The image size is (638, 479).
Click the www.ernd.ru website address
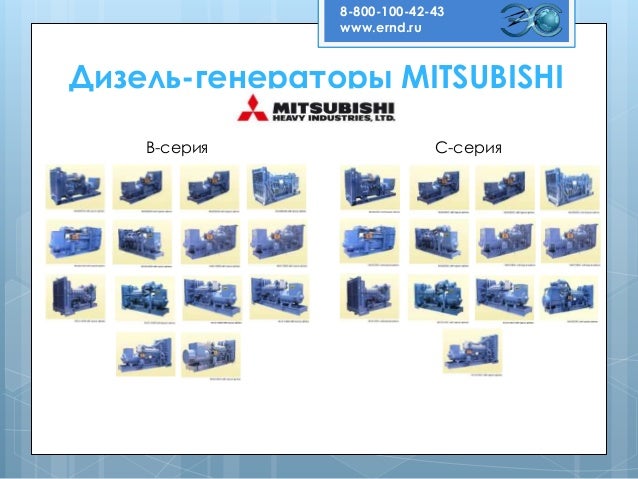(380, 28)
